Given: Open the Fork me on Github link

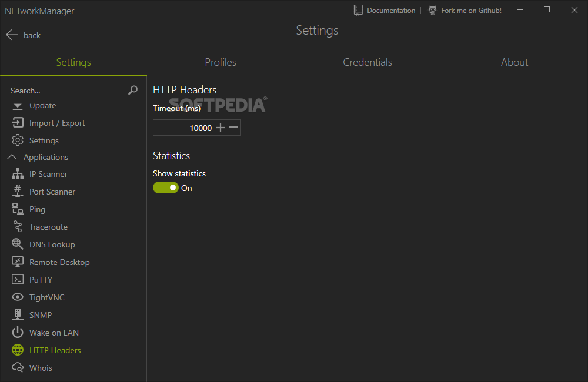Looking at the screenshot, I should (x=471, y=11).
